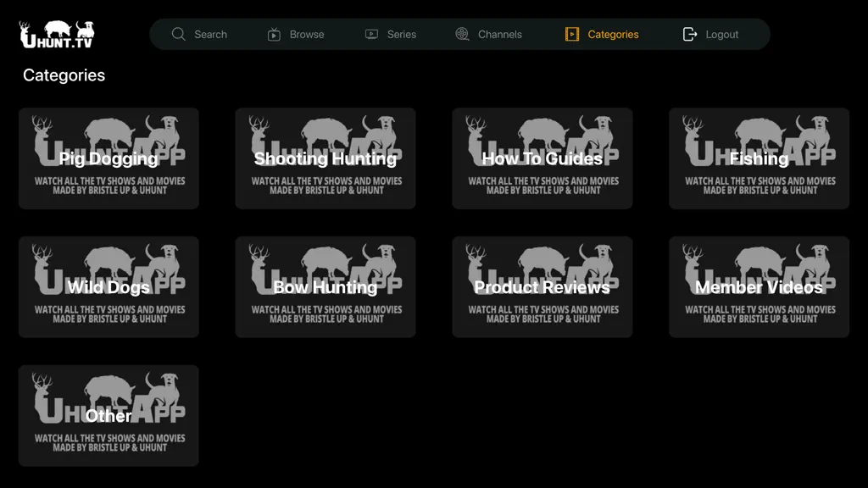Click the Channels film reel icon
The image size is (868, 488).
[462, 34]
